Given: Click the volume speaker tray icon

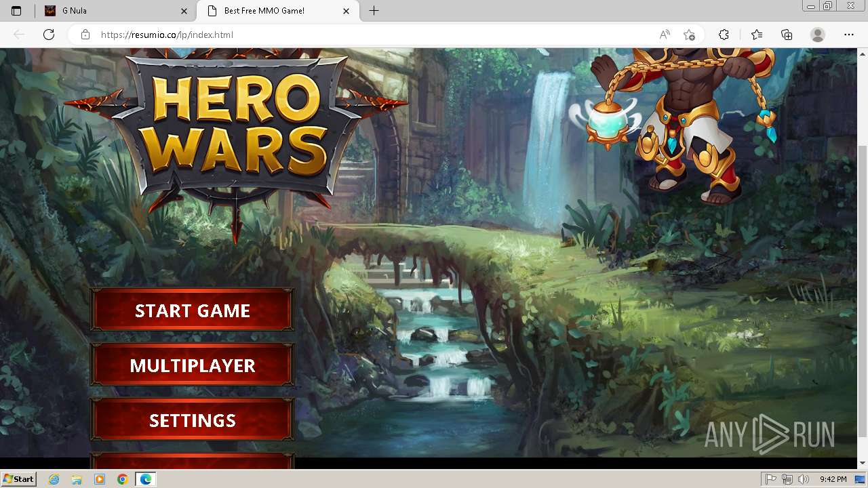Looking at the screenshot, I should pos(803,479).
